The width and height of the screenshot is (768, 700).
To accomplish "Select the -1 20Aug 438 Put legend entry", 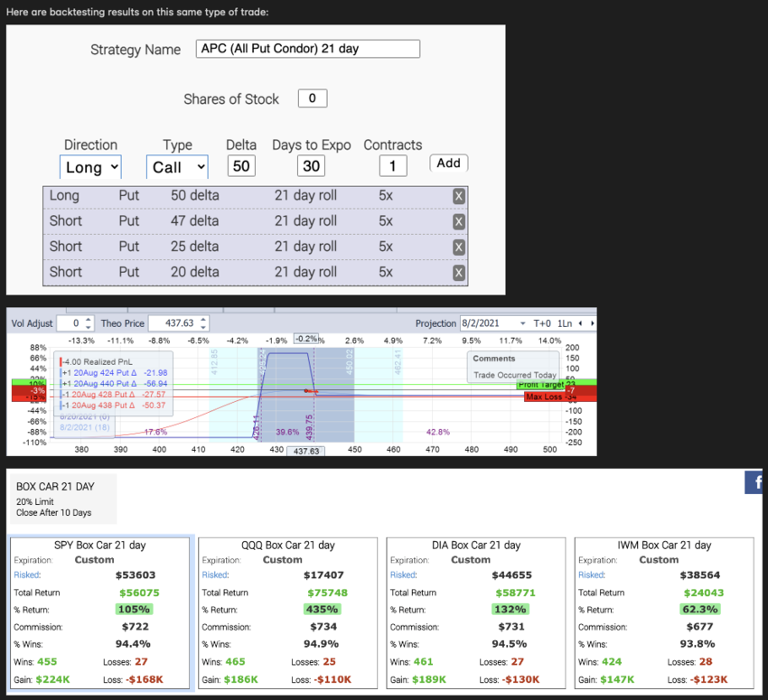I will (113, 405).
